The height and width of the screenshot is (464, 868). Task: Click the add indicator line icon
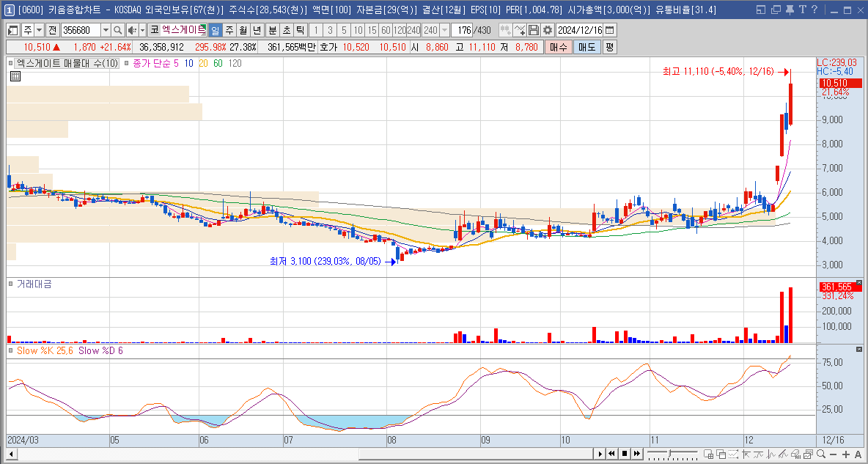coord(519,30)
